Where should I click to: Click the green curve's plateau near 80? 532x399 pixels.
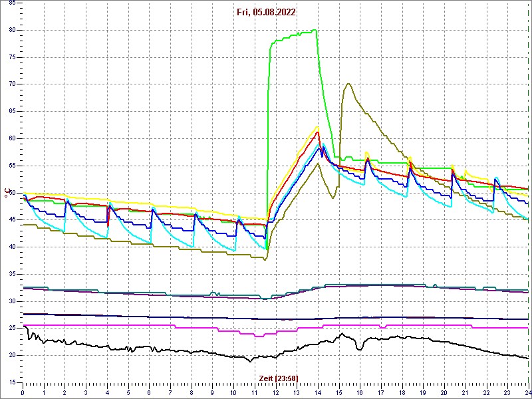[293, 35]
